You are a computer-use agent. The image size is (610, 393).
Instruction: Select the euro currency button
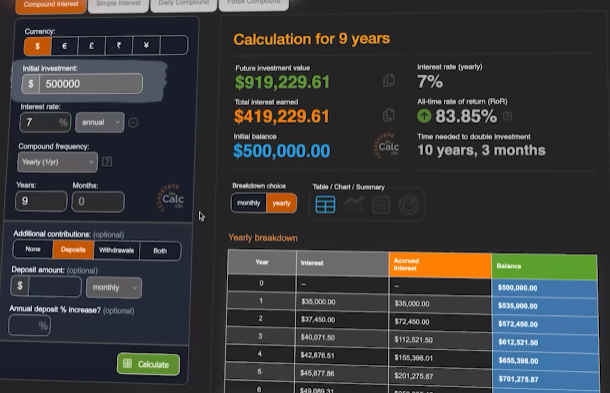point(64,46)
